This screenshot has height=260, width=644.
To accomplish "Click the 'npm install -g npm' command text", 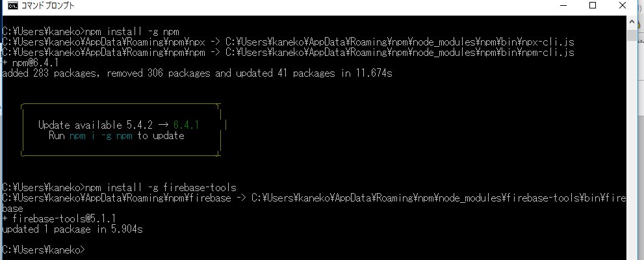I will click(x=132, y=31).
